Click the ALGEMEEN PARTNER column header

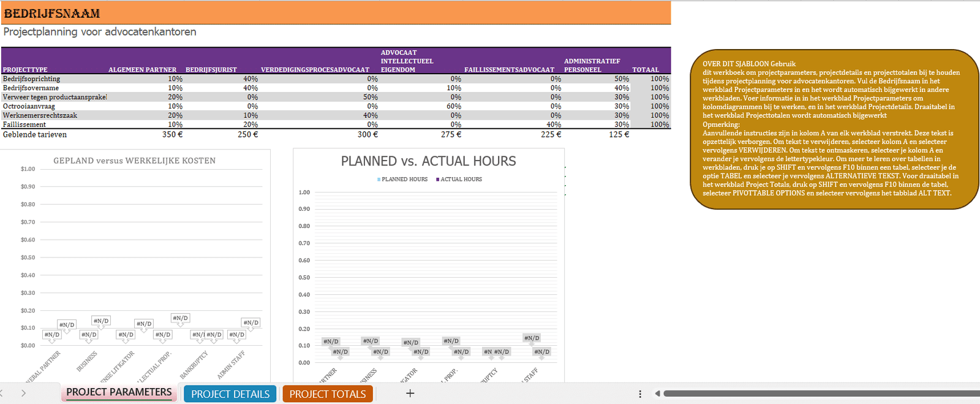pos(142,70)
